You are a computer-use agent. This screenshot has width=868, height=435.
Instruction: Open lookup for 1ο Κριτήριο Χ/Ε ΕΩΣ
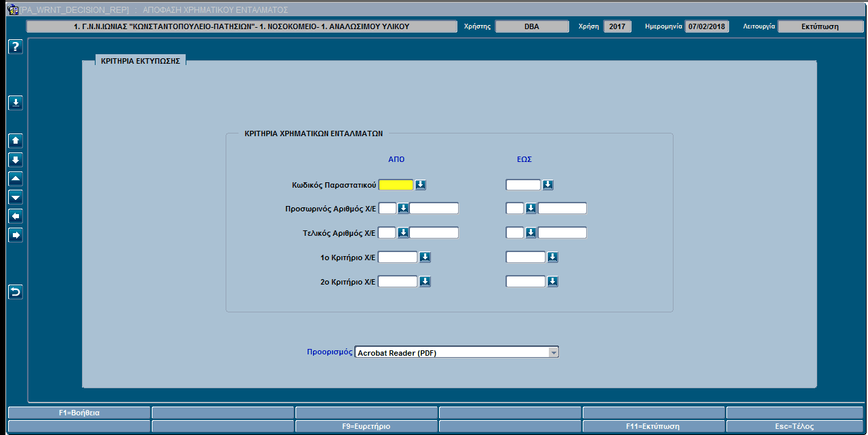(552, 257)
